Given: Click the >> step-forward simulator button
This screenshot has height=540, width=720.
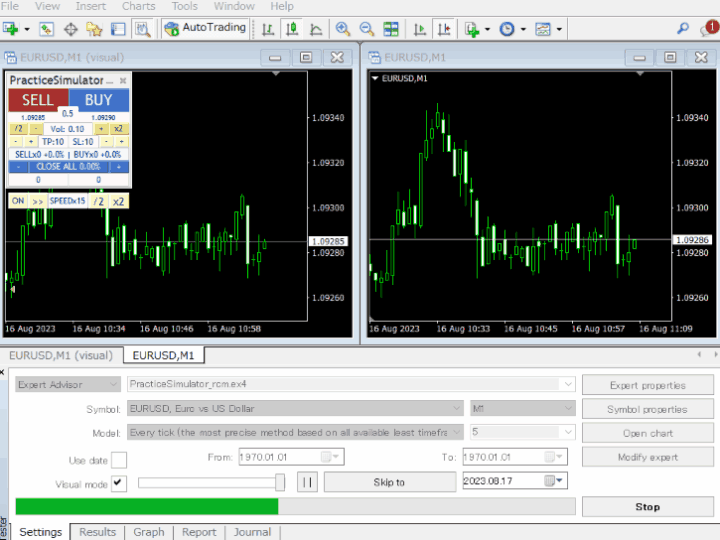Looking at the screenshot, I should tap(38, 201).
